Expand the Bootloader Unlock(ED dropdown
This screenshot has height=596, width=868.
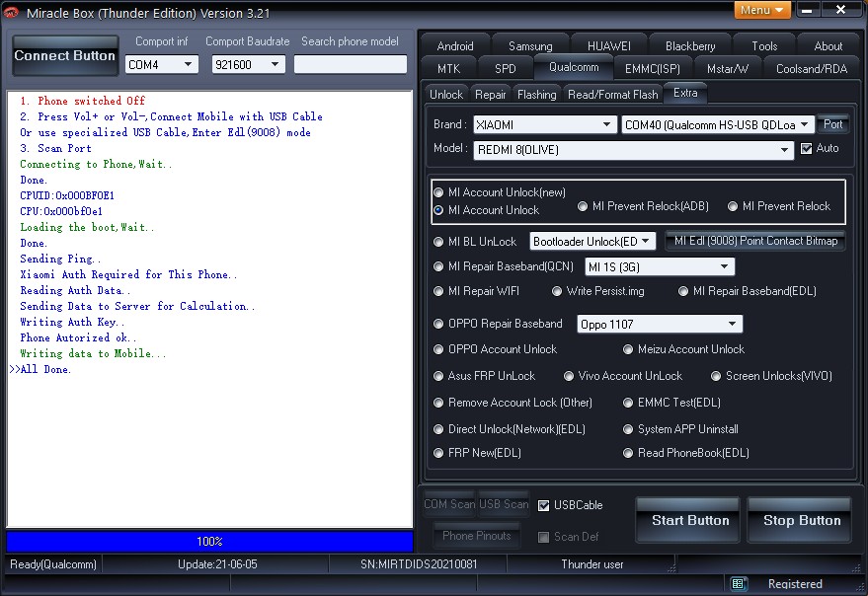[592, 242]
